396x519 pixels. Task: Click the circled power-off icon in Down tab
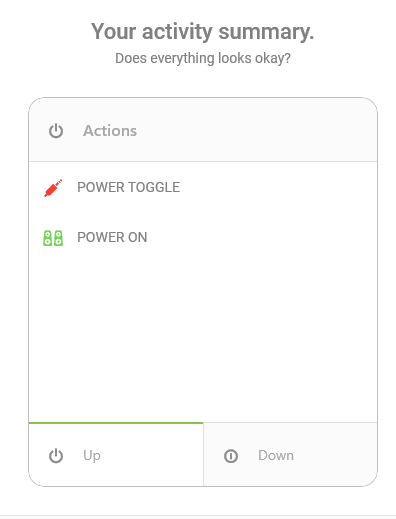point(231,456)
